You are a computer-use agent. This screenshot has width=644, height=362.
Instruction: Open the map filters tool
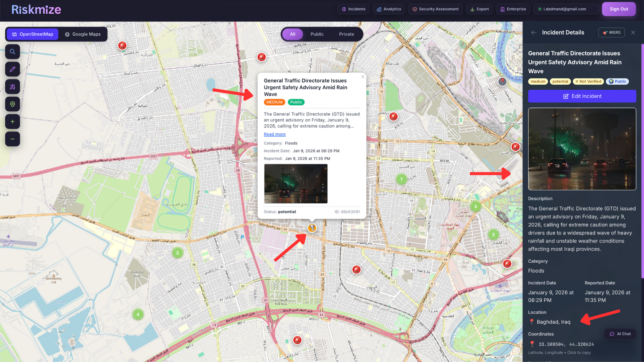[x=12, y=86]
